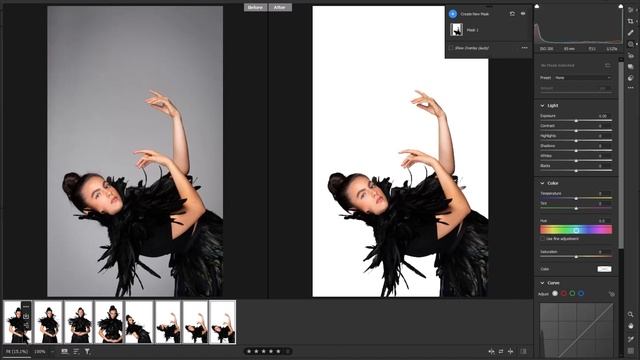The height and width of the screenshot is (360, 640).
Task: Swap Before and After settings icon
Action: [x=501, y=351]
